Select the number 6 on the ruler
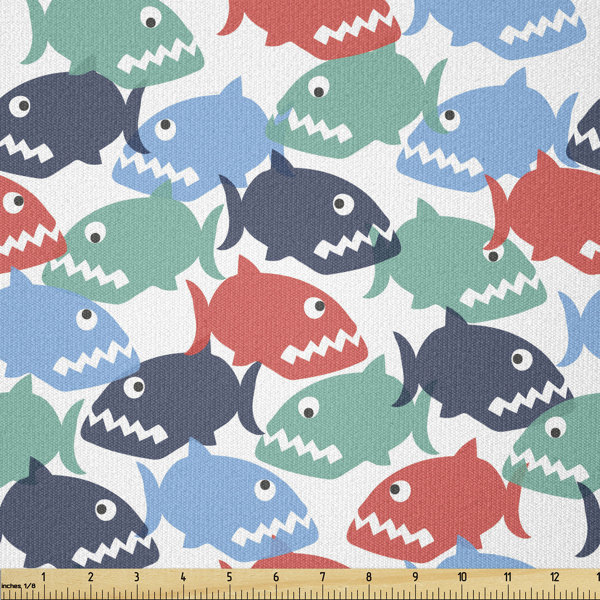 pyautogui.click(x=276, y=577)
